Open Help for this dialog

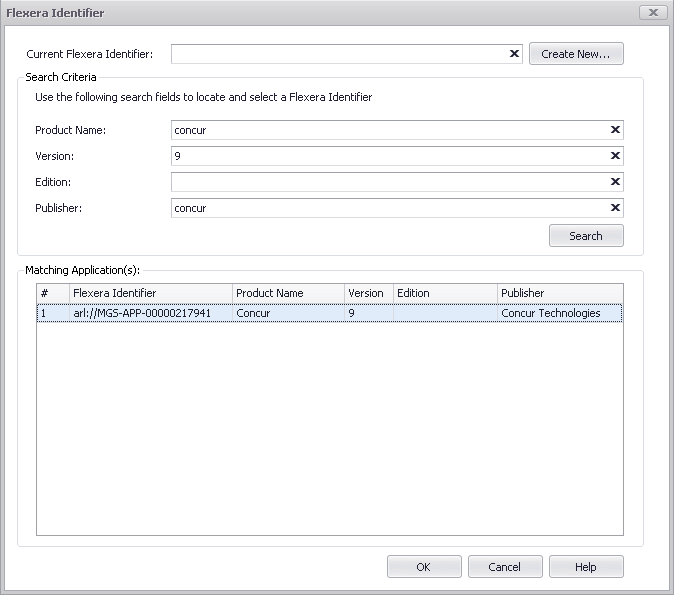click(585, 567)
